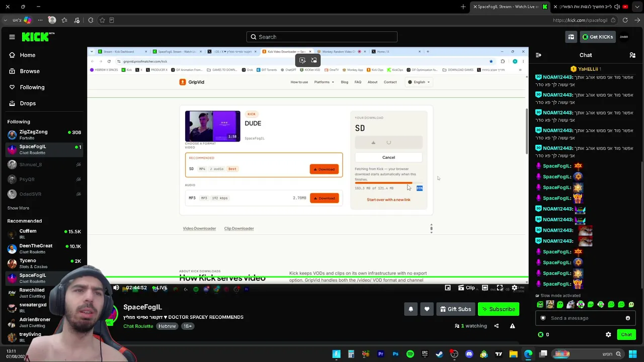
Task: Open treyliving recommended channel
Action: pos(30,337)
